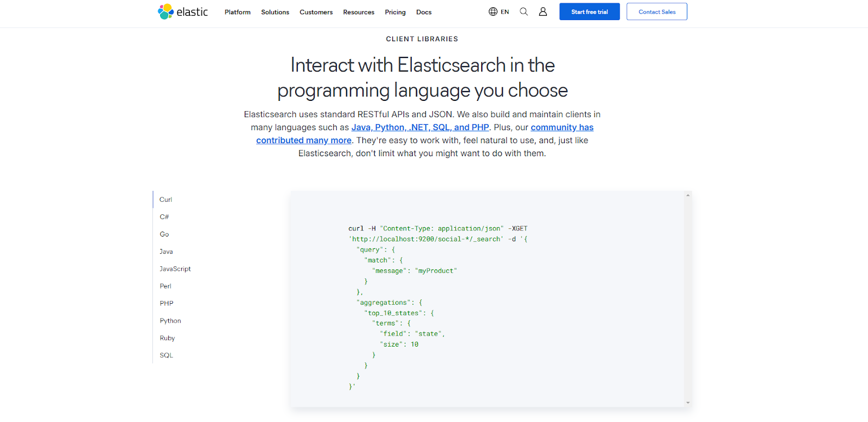Click the "size": 10 code line
The height and width of the screenshot is (422, 868).
[399, 344]
